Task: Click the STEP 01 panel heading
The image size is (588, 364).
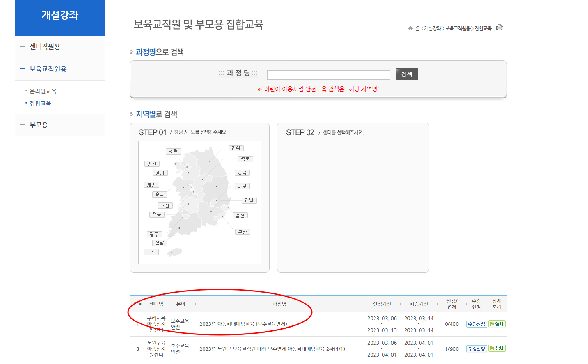Action: point(183,132)
